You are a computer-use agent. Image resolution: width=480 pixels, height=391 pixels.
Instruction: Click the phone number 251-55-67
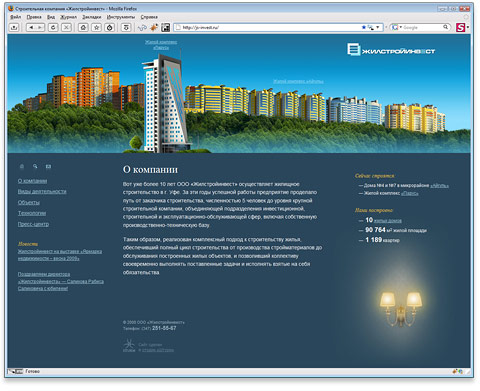point(164,328)
